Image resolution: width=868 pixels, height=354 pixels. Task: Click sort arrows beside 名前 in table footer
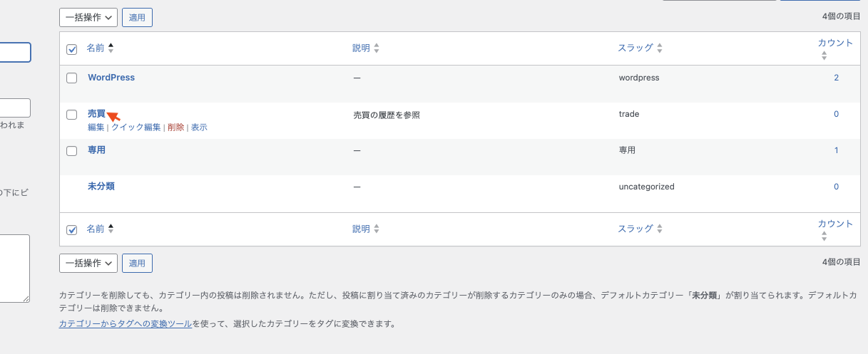(x=111, y=229)
